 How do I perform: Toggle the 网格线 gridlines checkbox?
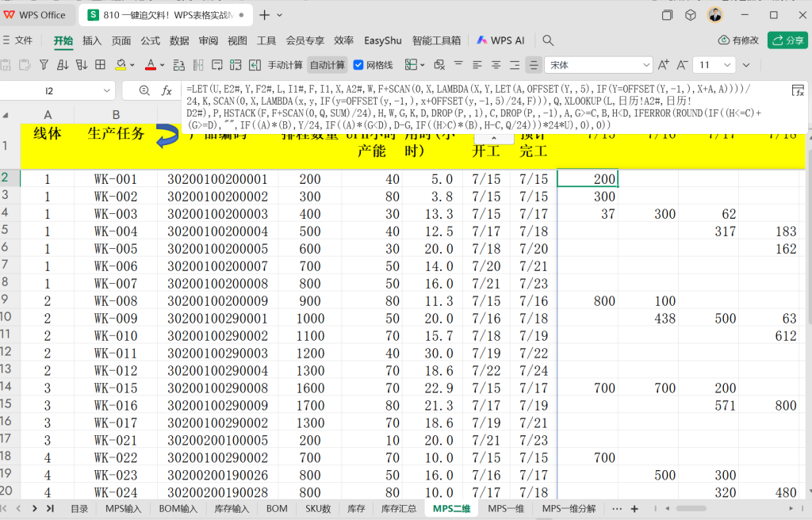[x=358, y=65]
